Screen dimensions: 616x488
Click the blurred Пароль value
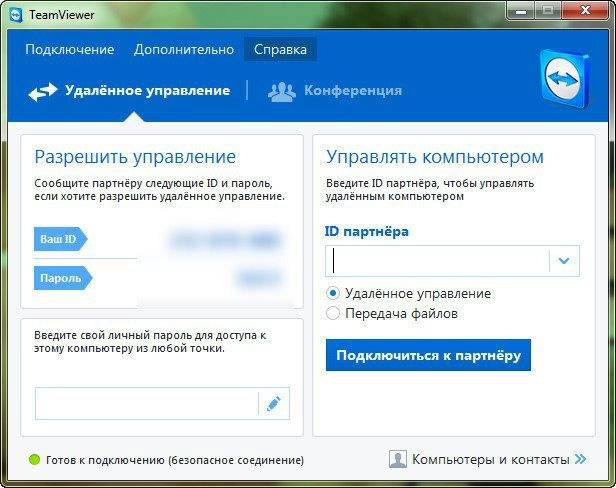258,279
